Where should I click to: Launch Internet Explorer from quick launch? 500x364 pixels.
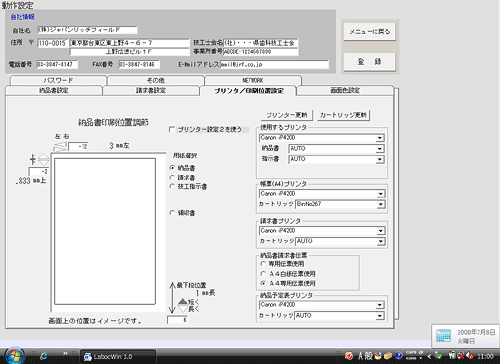44,356
